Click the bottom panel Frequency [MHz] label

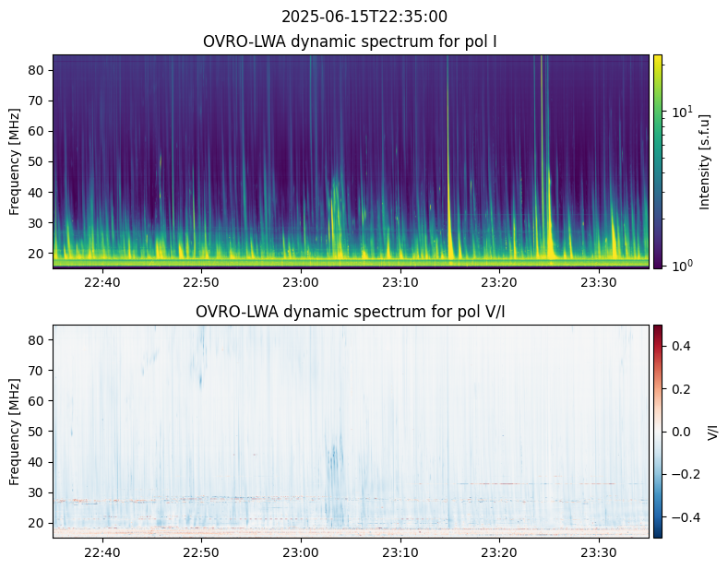point(15,432)
